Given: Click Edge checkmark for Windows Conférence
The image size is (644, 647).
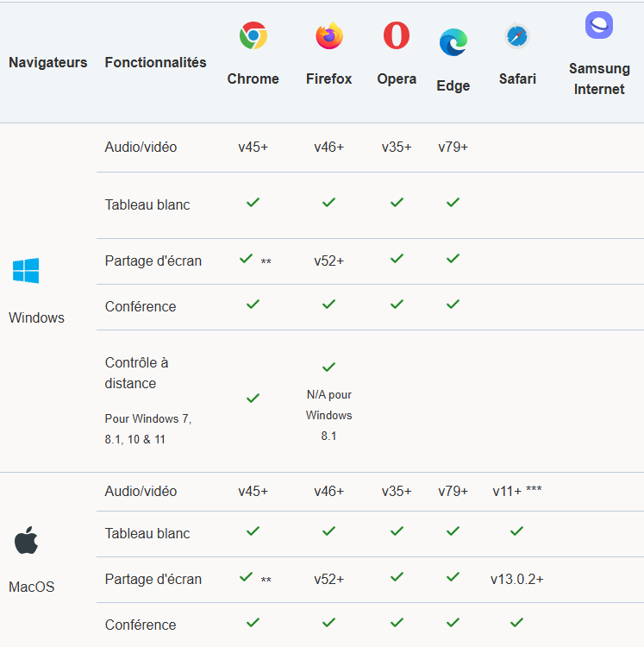Looking at the screenshot, I should point(453,305).
